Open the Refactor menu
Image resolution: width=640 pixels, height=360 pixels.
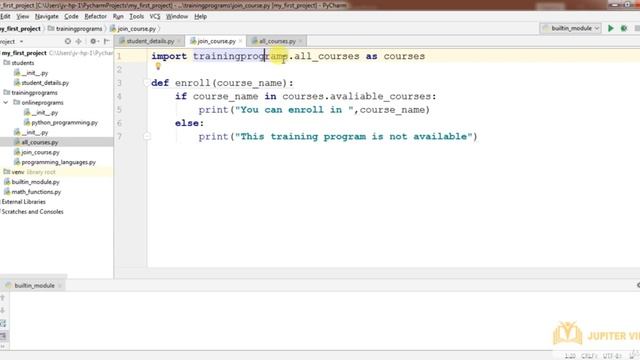pos(96,16)
